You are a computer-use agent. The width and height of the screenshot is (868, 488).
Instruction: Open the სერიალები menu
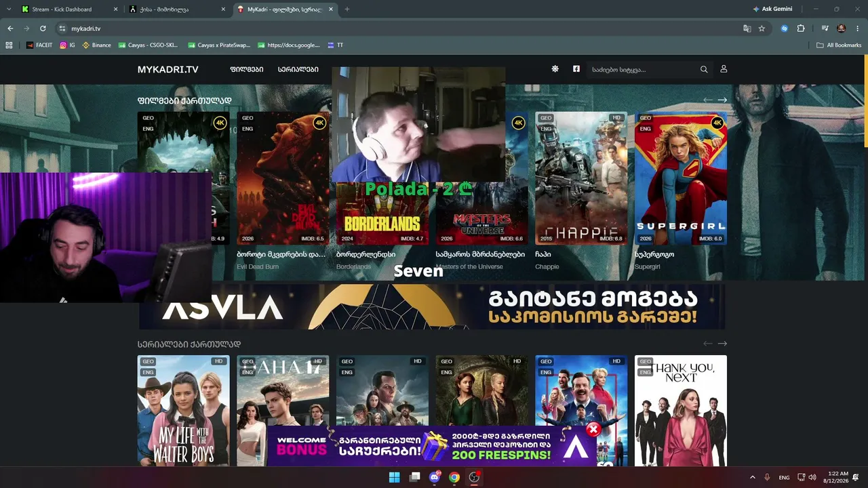click(x=298, y=69)
